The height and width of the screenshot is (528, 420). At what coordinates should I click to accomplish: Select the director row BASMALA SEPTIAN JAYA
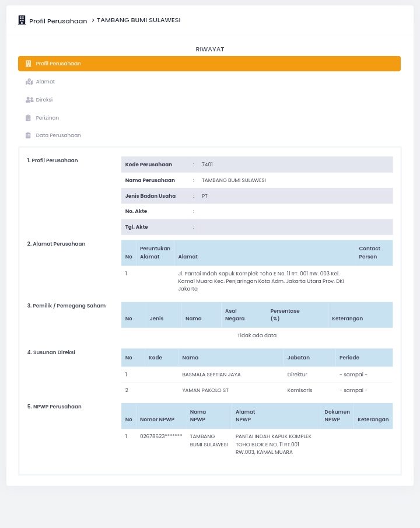211,375
